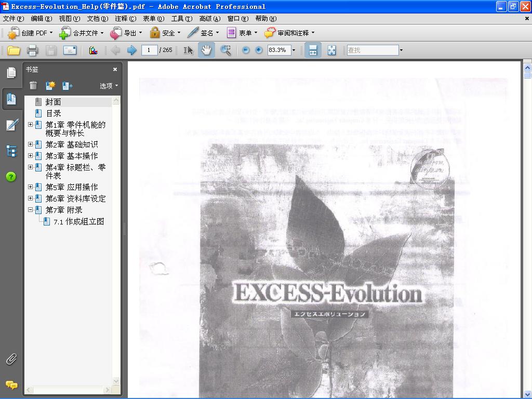Open the 注释 menu
The width and height of the screenshot is (532, 399).
126,19
